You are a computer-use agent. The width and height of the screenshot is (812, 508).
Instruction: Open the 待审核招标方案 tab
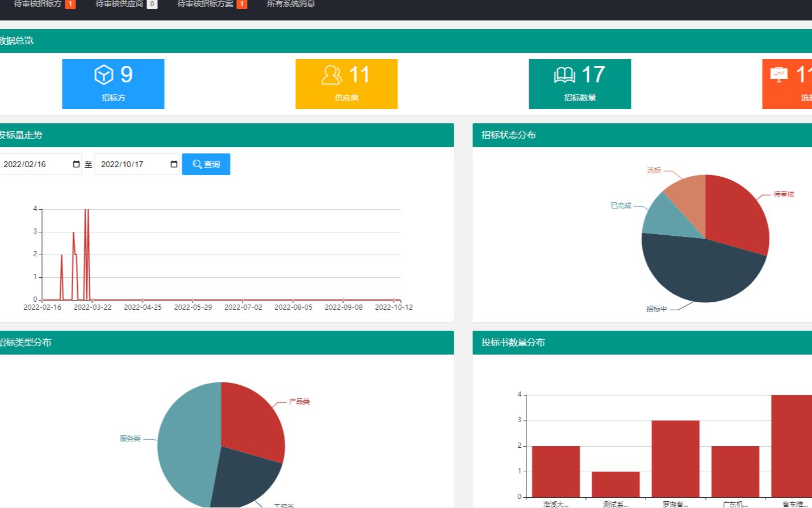[212, 4]
